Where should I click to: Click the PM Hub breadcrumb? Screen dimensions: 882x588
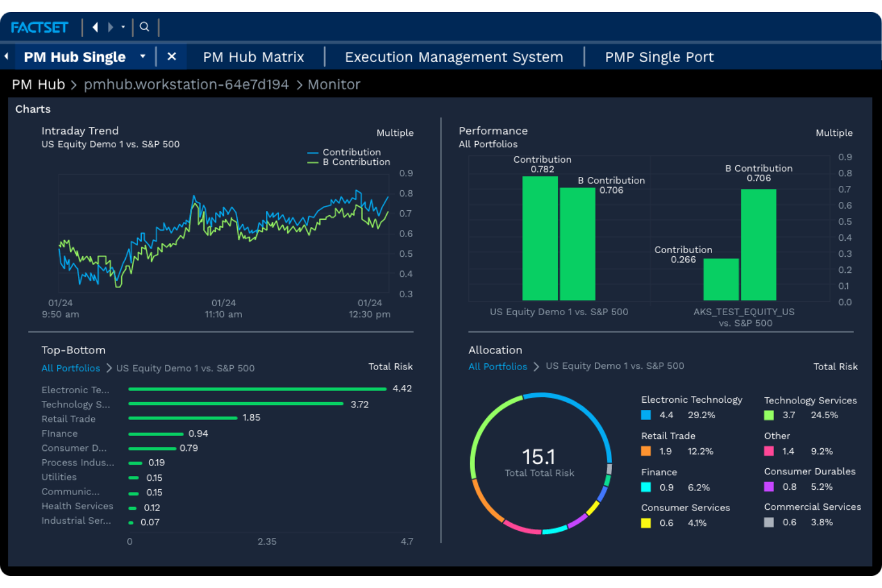pyautogui.click(x=38, y=85)
